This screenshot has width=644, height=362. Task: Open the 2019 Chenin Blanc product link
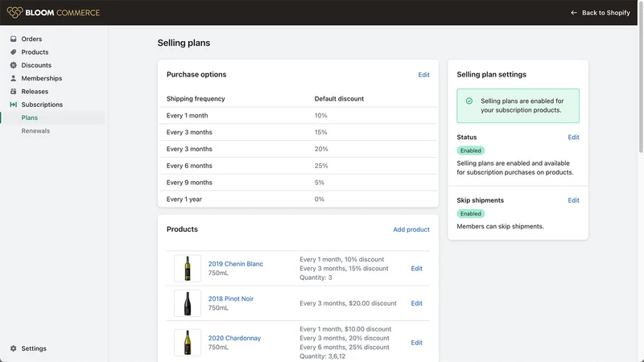coord(235,264)
